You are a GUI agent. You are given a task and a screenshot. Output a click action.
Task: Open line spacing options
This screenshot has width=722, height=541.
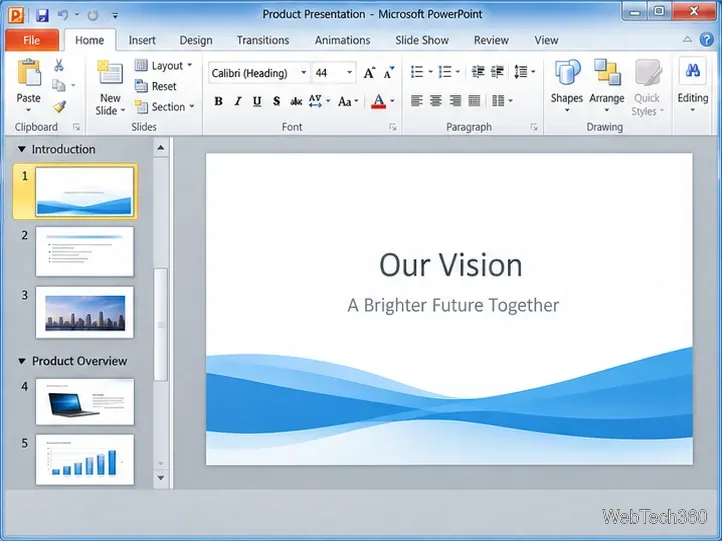click(x=524, y=72)
